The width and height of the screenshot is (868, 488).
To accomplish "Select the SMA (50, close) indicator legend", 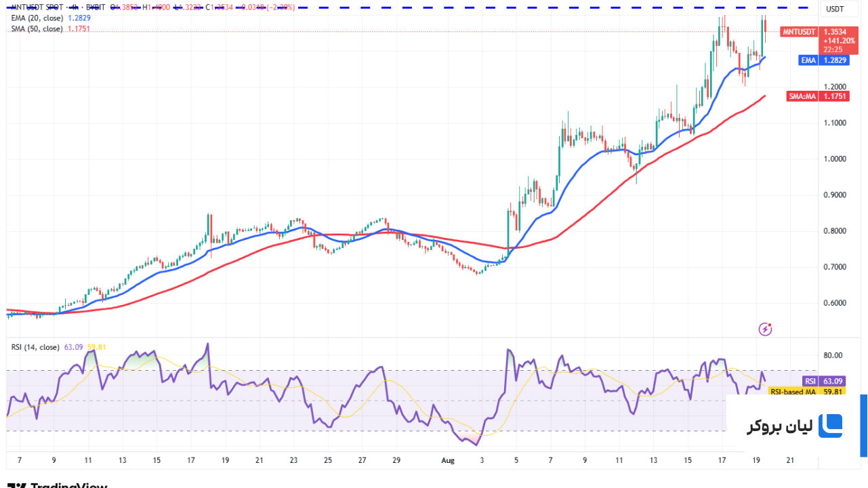I will coord(37,29).
